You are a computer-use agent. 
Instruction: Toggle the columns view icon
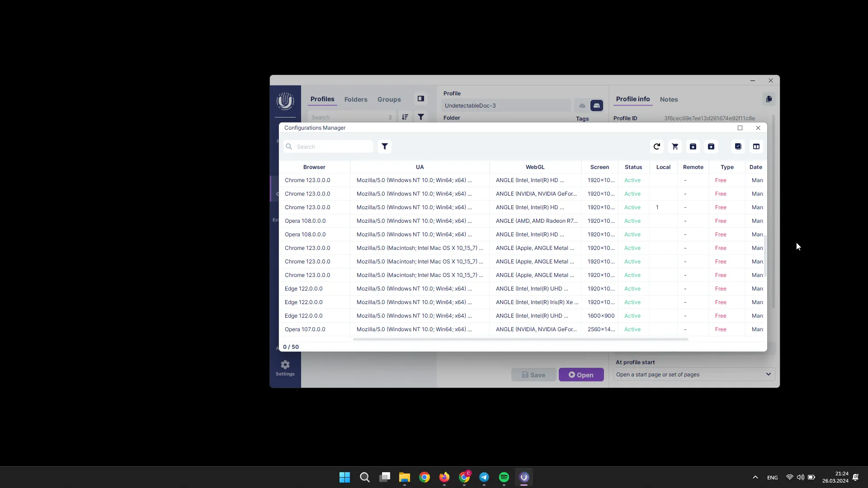pyautogui.click(x=756, y=146)
